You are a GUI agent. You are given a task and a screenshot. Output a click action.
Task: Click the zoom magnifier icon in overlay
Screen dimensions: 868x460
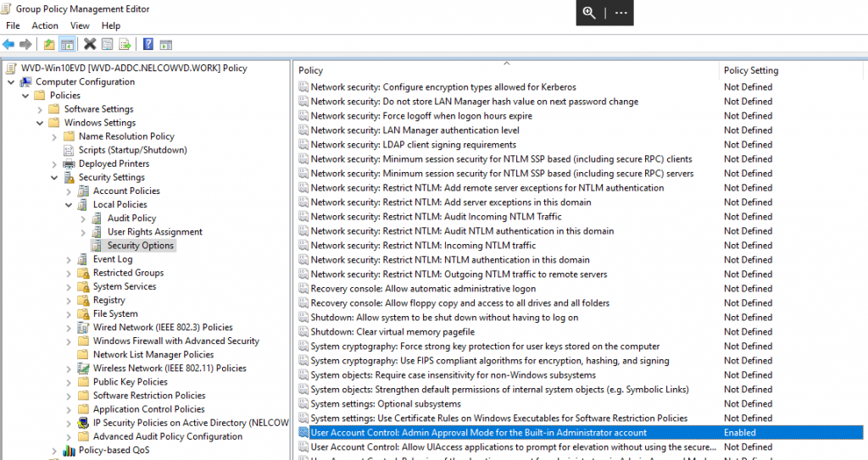tap(589, 13)
